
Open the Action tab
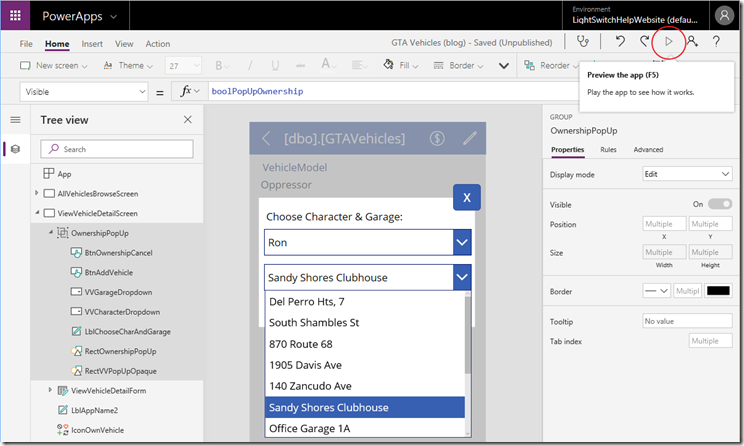coord(158,44)
